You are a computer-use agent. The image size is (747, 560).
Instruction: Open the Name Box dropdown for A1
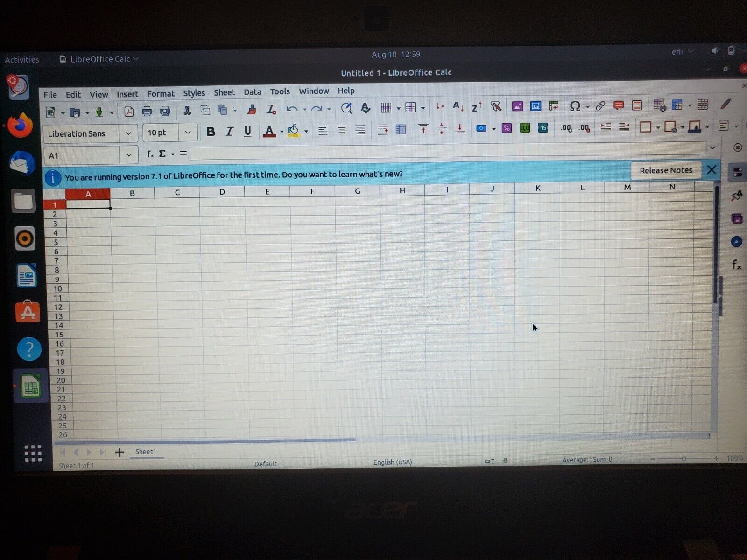129,155
